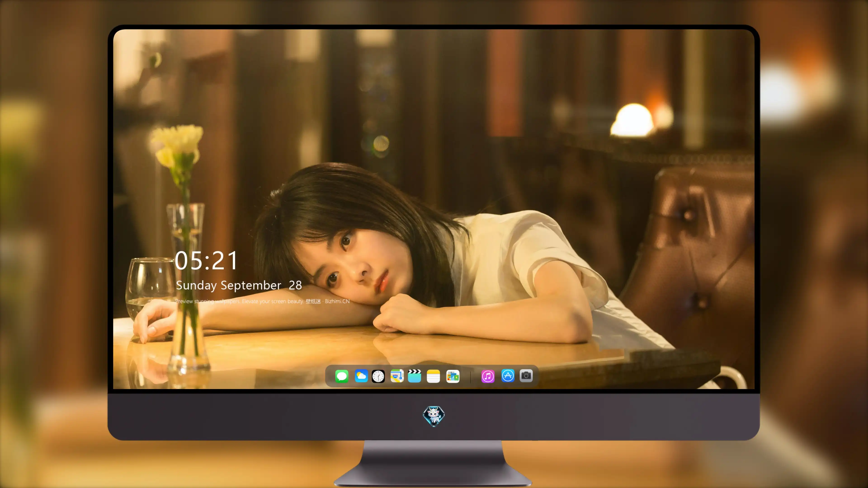
Task: Click the 'Preview stunning wallpapers' tagline text
Action: (x=262, y=301)
